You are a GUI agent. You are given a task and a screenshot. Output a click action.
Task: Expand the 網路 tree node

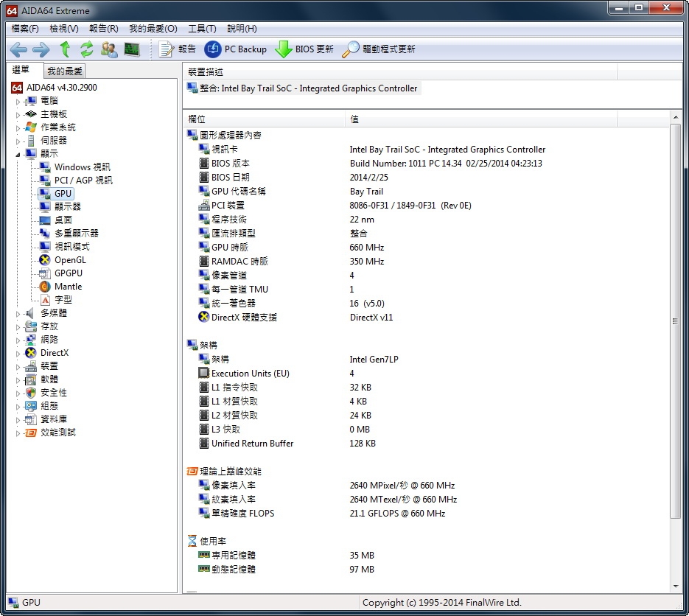[x=18, y=340]
